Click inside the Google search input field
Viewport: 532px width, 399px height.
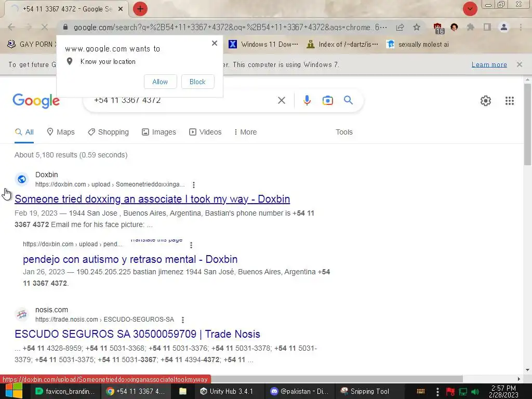click(x=183, y=100)
